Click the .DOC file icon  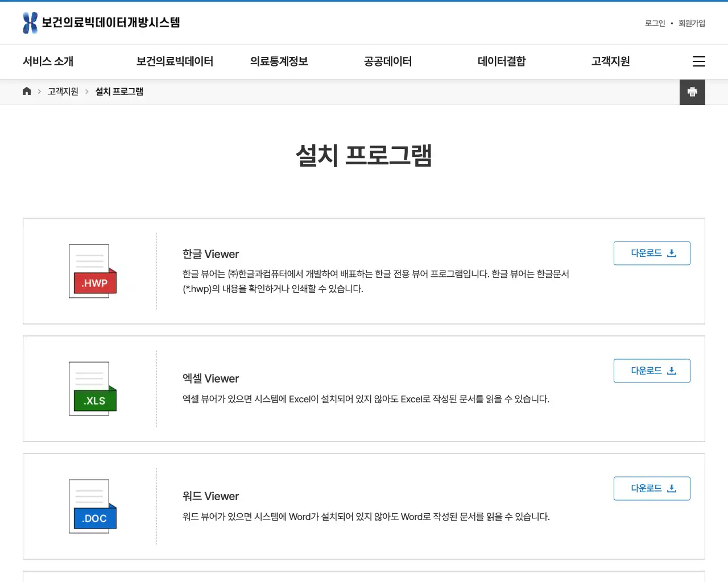[x=93, y=506]
